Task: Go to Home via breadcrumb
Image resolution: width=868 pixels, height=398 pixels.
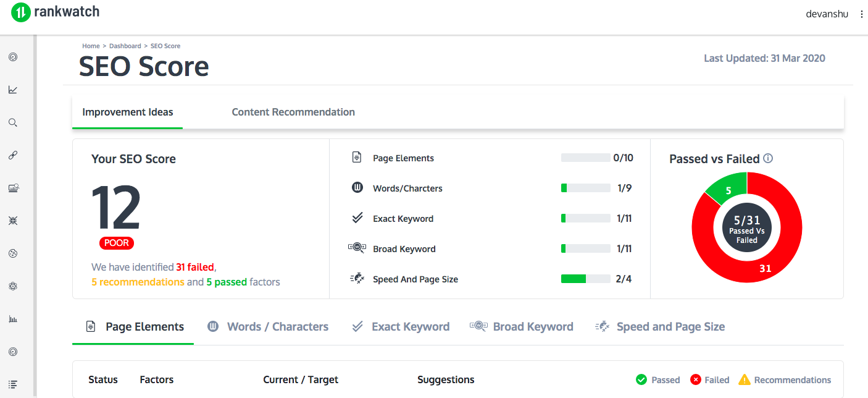Action: 91,46
